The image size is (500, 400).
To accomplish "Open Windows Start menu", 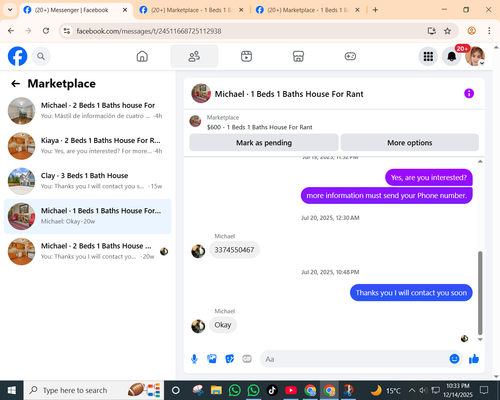I will coord(12,390).
